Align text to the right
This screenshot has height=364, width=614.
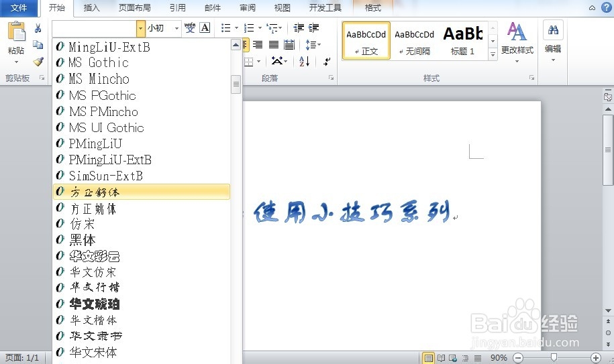coord(258,44)
